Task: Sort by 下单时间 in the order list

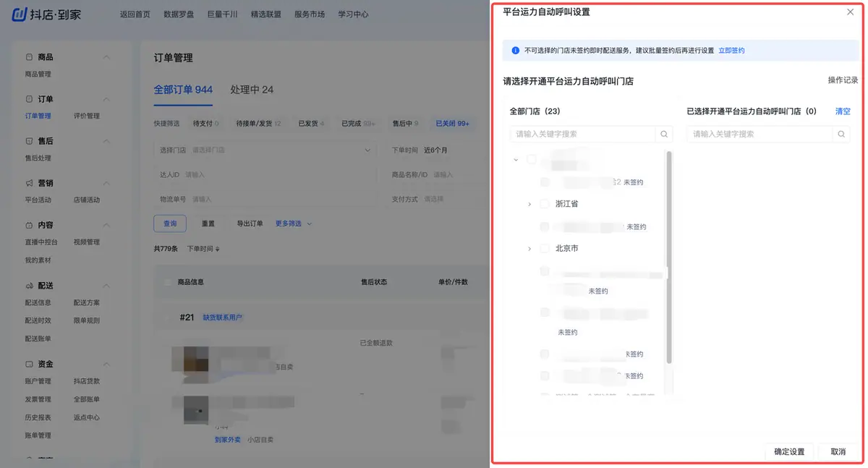Action: coord(203,249)
